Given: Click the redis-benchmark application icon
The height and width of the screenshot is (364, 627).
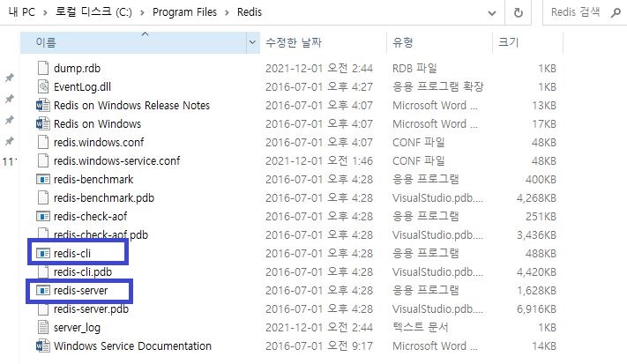Looking at the screenshot, I should pos(43,180).
